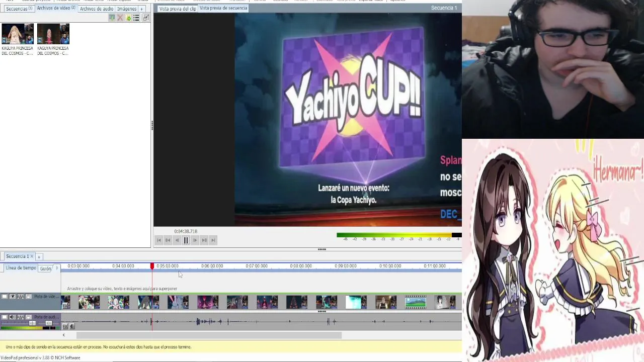Select the green landscape clip on the video track
Viewport: 644px width, 362px height.
416,302
